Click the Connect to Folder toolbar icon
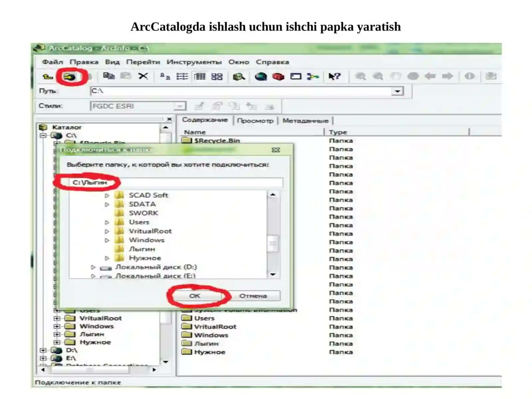Viewport: 532px width, 399px height. [x=69, y=77]
